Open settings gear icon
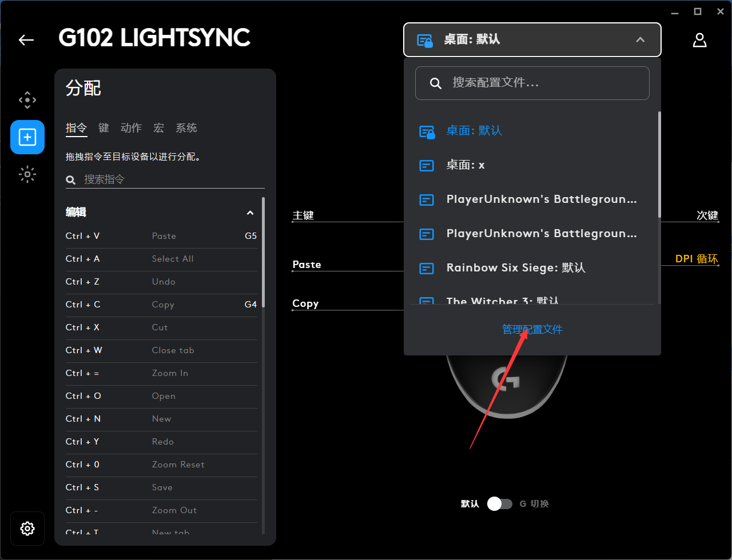Screen dimensions: 732x560 click(x=27, y=529)
